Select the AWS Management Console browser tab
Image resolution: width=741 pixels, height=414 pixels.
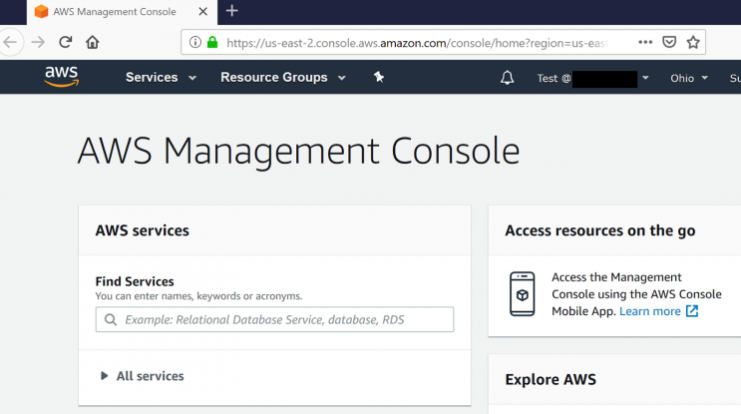(x=122, y=12)
